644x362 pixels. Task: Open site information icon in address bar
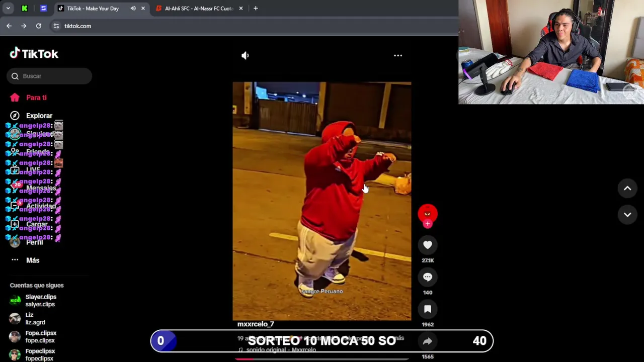click(x=56, y=26)
